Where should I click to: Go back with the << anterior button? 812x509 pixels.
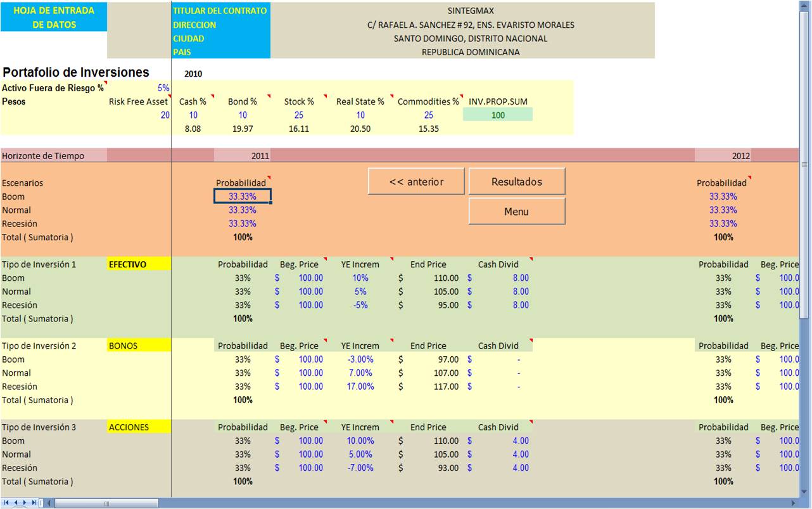coord(416,181)
